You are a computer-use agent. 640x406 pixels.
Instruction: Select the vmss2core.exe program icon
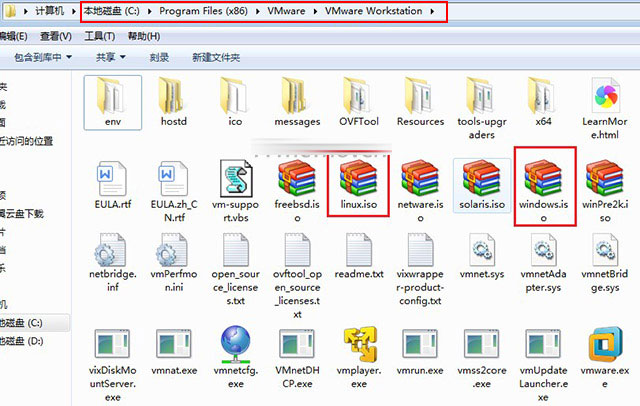pos(482,344)
